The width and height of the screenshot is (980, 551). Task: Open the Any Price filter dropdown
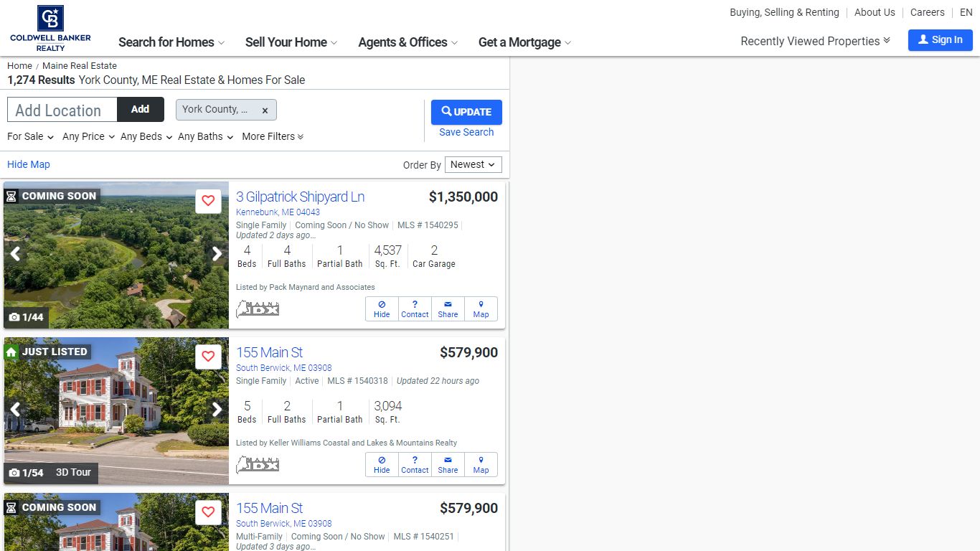click(88, 136)
